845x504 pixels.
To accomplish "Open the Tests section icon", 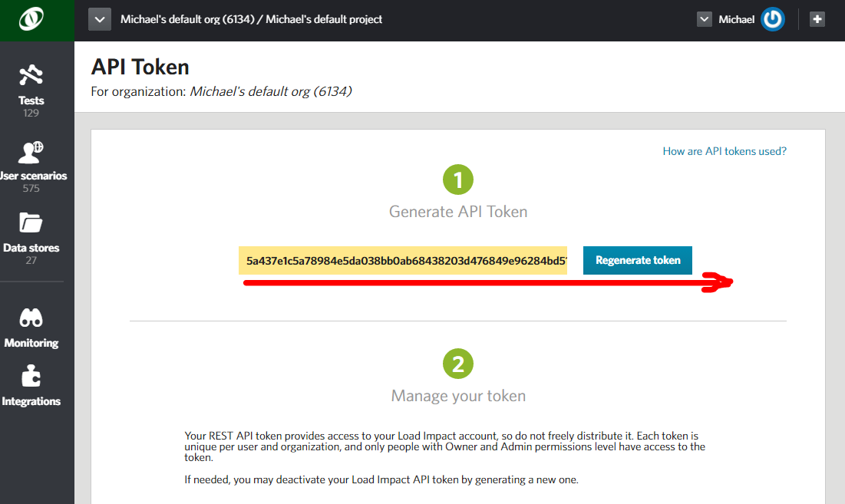I will [31, 75].
